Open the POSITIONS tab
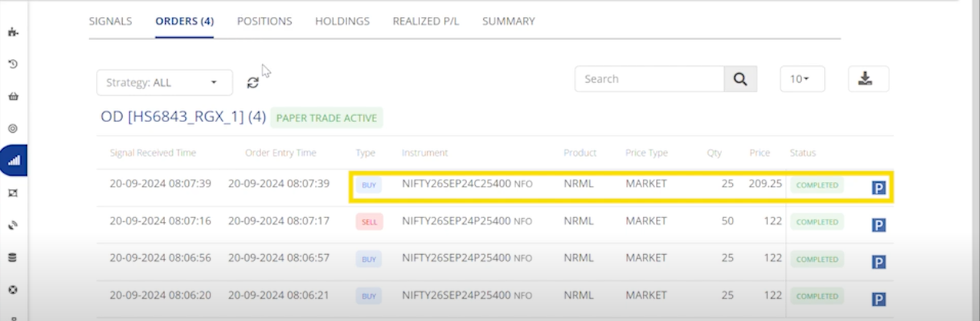The image size is (980, 321). pos(264,22)
